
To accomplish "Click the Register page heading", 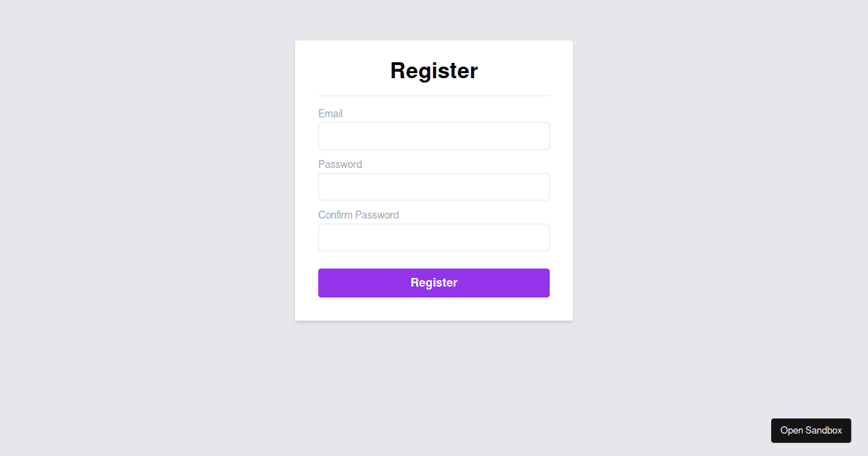I will point(433,70).
